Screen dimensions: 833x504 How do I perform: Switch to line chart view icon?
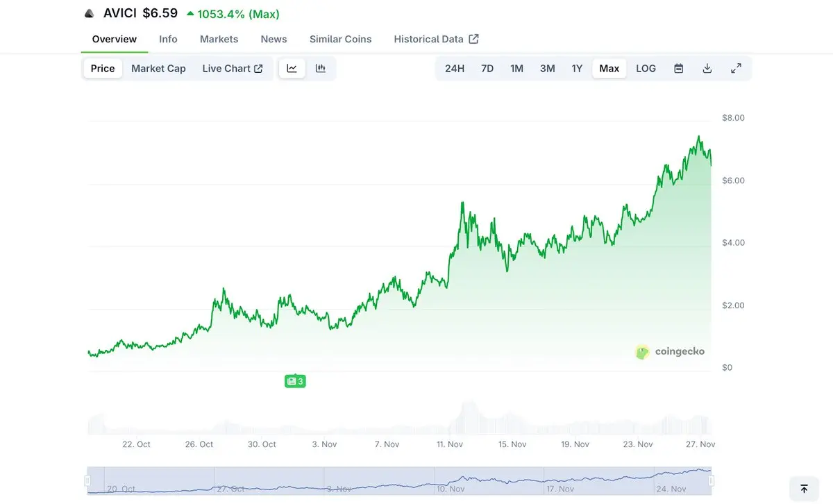click(x=292, y=68)
